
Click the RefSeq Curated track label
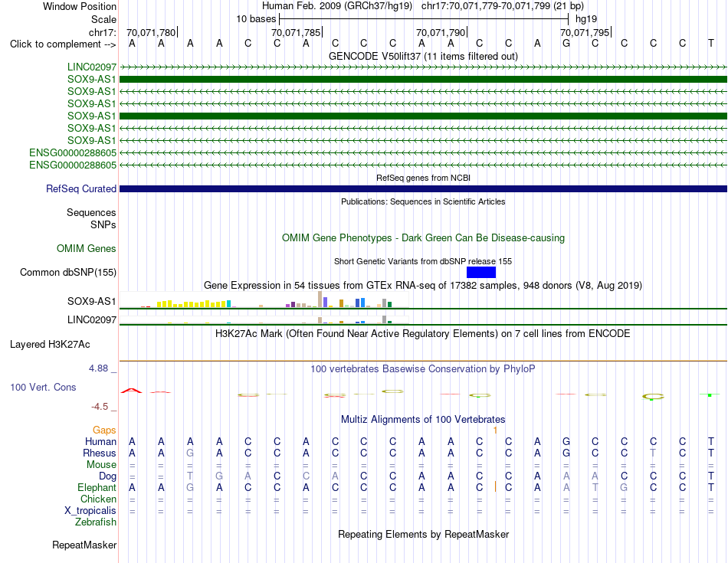80,189
